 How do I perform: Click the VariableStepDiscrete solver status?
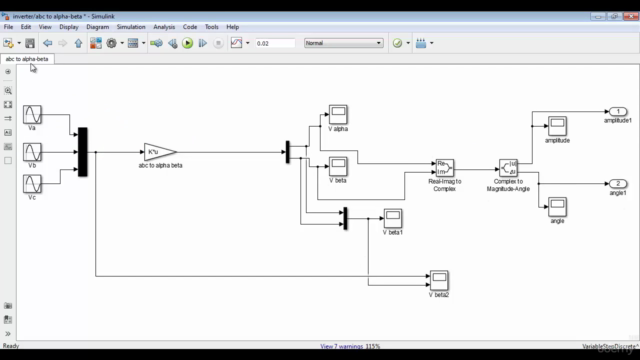tap(611, 346)
